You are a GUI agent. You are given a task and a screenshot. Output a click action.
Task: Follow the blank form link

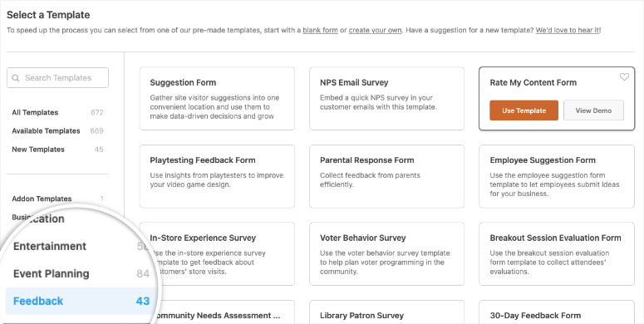point(321,31)
